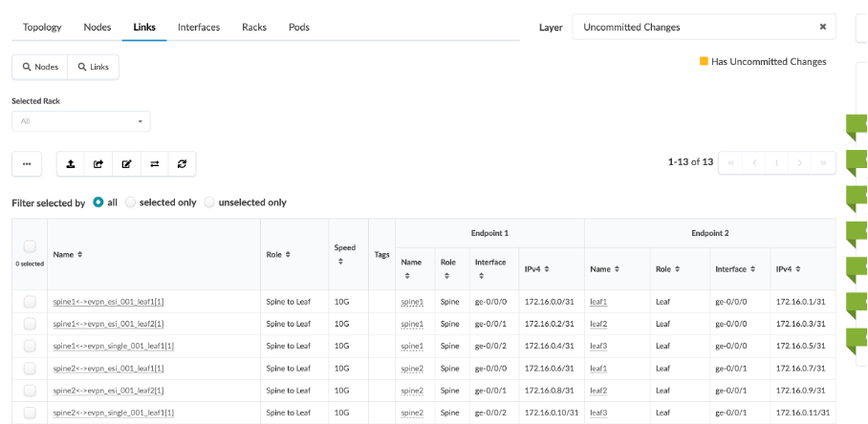Screen dimensions: 868x424
Task: Tick the select-all checkbox in table header
Action: click(x=30, y=246)
